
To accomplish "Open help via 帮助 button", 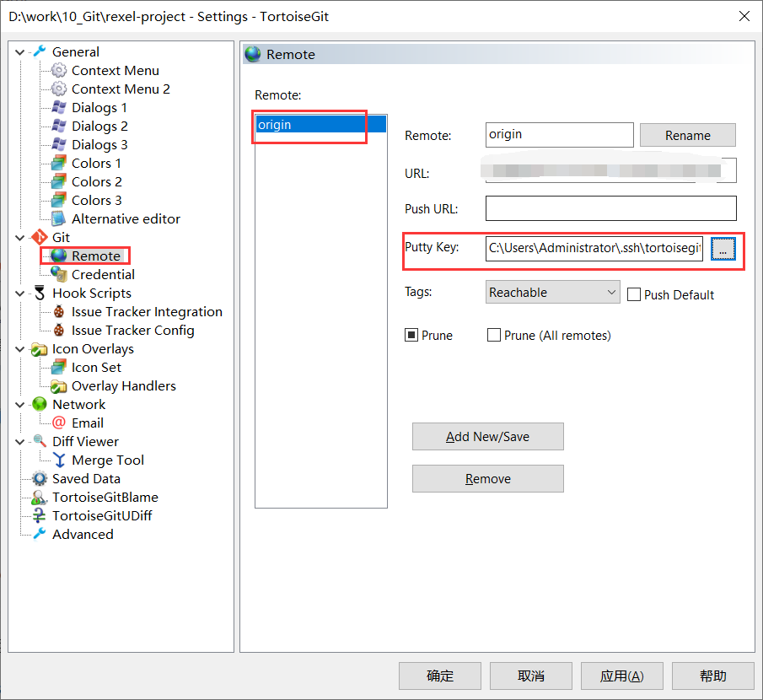I will click(713, 676).
